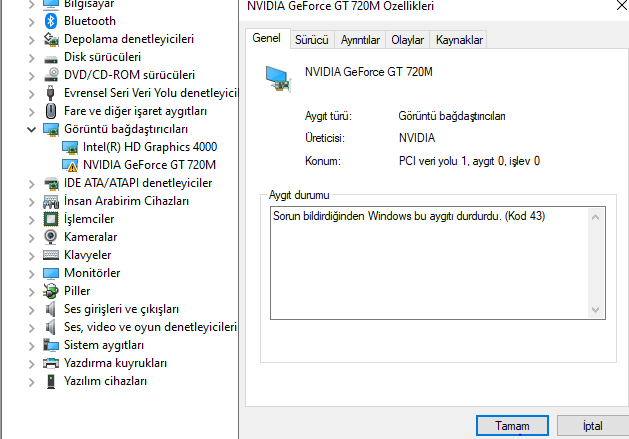
Task: Switch to the Sürücü tab
Action: point(312,40)
